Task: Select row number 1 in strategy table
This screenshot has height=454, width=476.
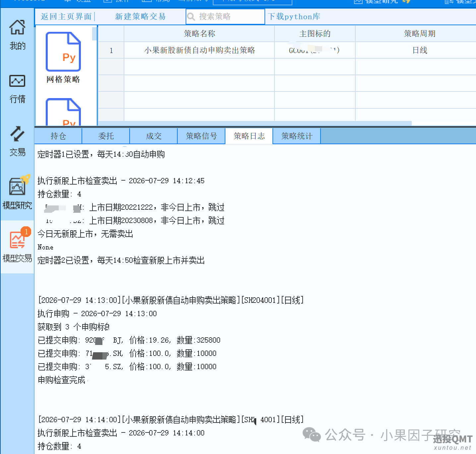Action: [111, 50]
